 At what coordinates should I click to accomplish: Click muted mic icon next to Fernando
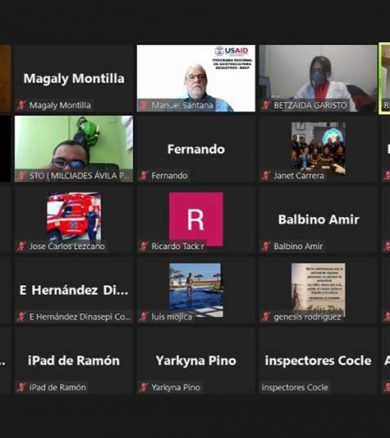(x=144, y=175)
